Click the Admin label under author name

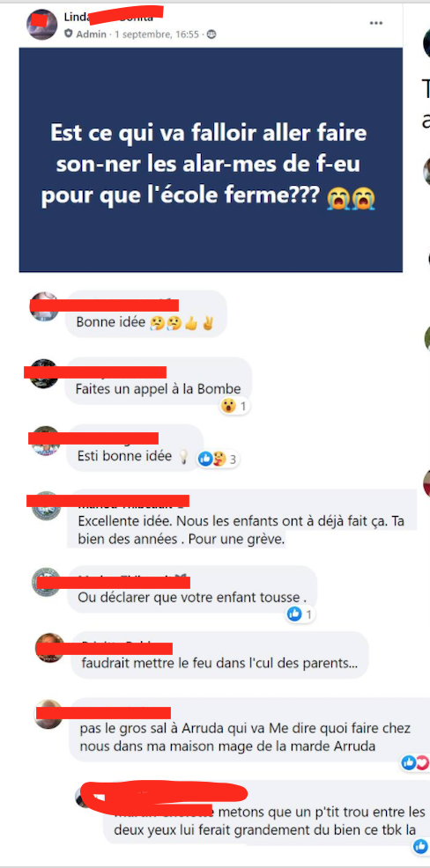92,34
